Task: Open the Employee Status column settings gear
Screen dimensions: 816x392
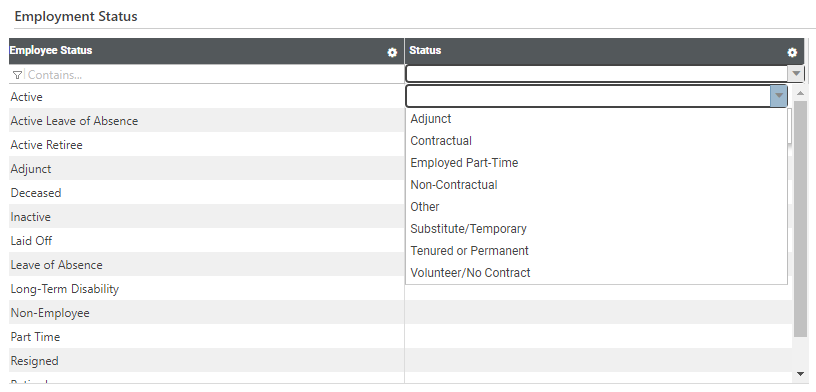Action: 392,53
